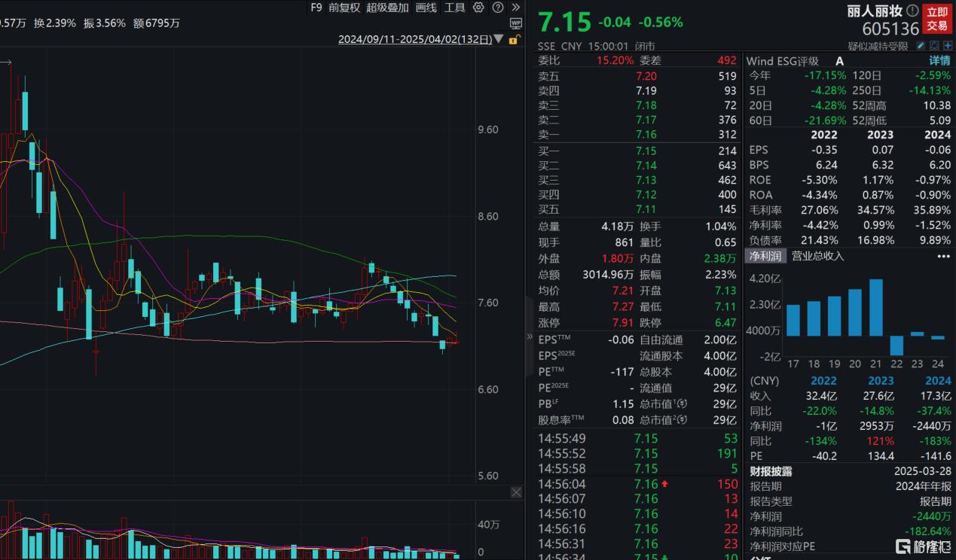Open the F9 deep-data menu
This screenshot has width=956, height=560.
point(316,8)
